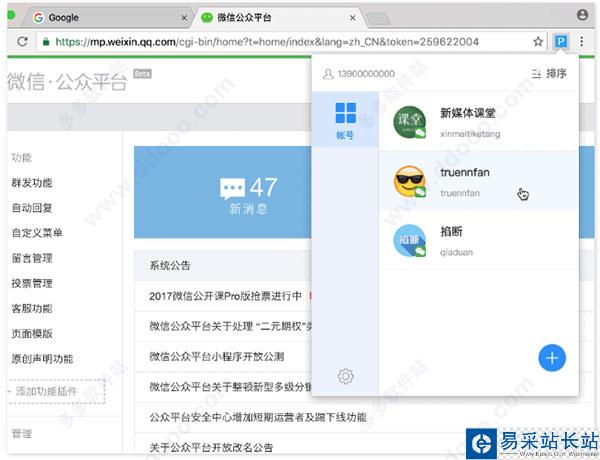Click the 新媒体课堂 green avatar
The height and width of the screenshot is (460, 600).
(x=409, y=122)
